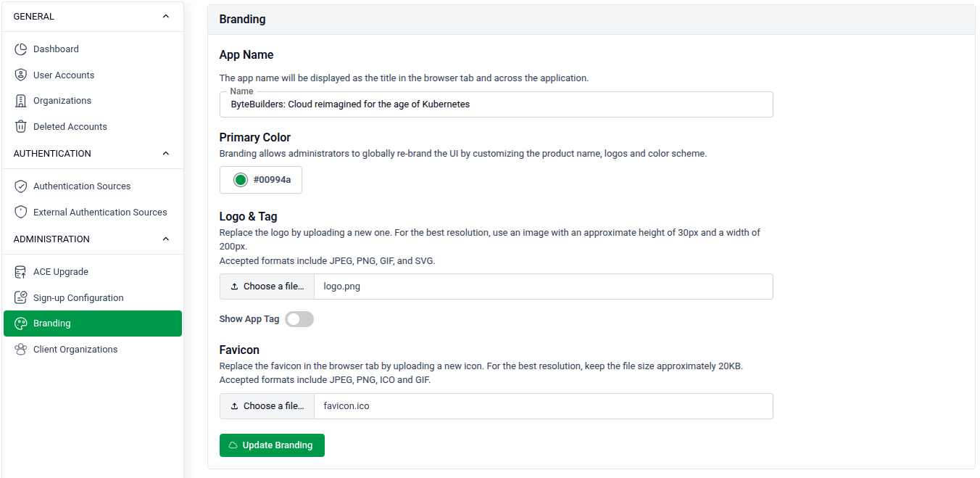Open Organizations via its sidebar icon
The width and height of the screenshot is (980, 478).
(x=21, y=100)
